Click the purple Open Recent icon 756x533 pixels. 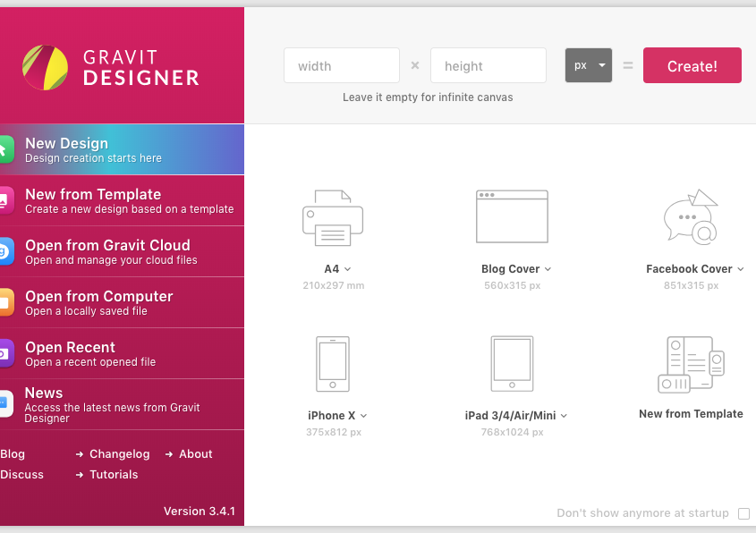[x=7, y=353]
